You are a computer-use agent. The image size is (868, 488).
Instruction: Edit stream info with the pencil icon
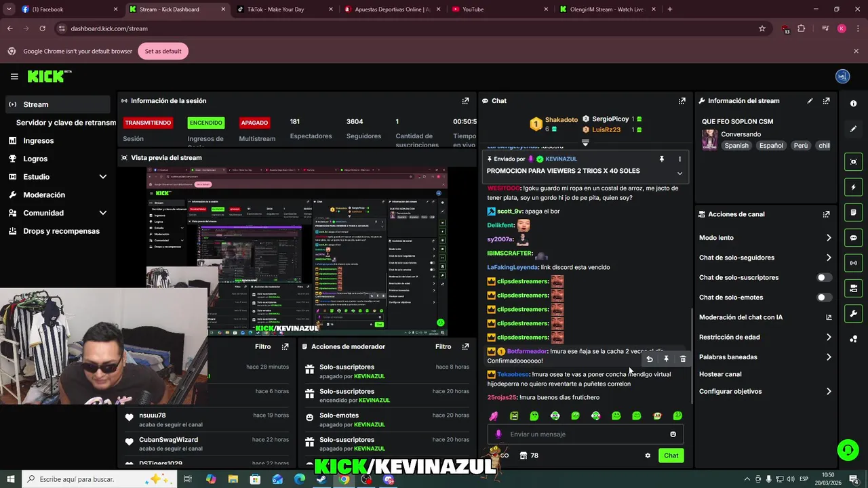click(x=810, y=101)
